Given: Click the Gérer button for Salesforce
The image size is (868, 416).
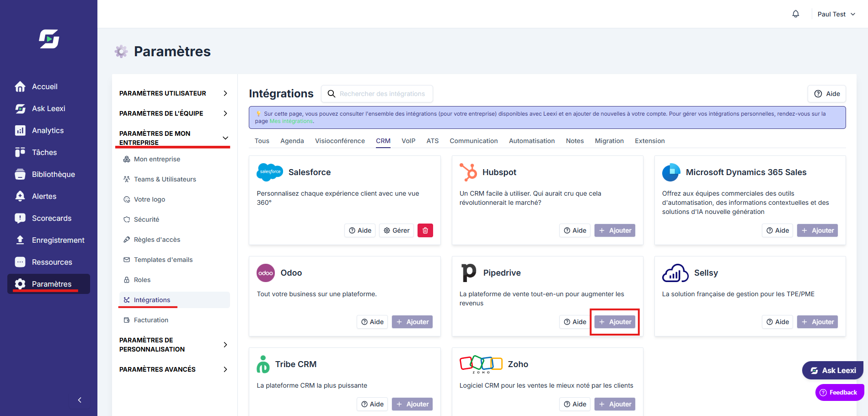Looking at the screenshot, I should point(396,230).
